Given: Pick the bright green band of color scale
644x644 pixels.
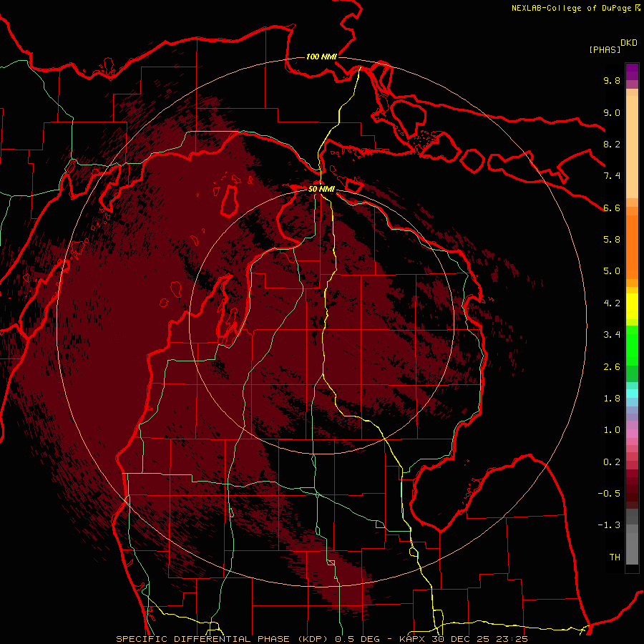Looking at the screenshot, I should click(x=632, y=346).
